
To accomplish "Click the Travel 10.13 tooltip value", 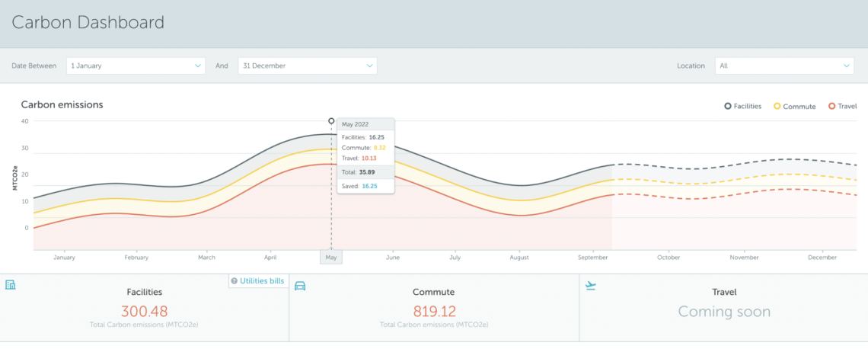I will click(x=369, y=158).
